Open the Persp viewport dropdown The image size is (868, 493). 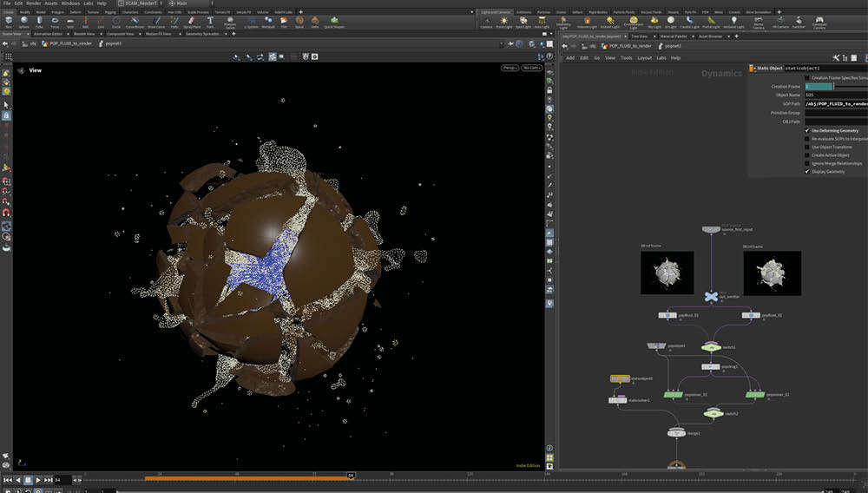coord(510,68)
